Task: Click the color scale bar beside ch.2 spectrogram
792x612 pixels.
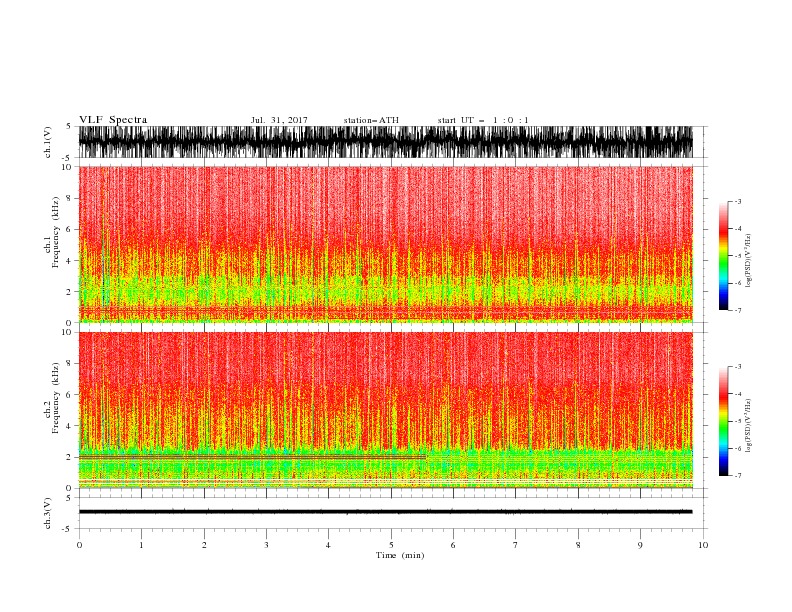Action: (723, 421)
